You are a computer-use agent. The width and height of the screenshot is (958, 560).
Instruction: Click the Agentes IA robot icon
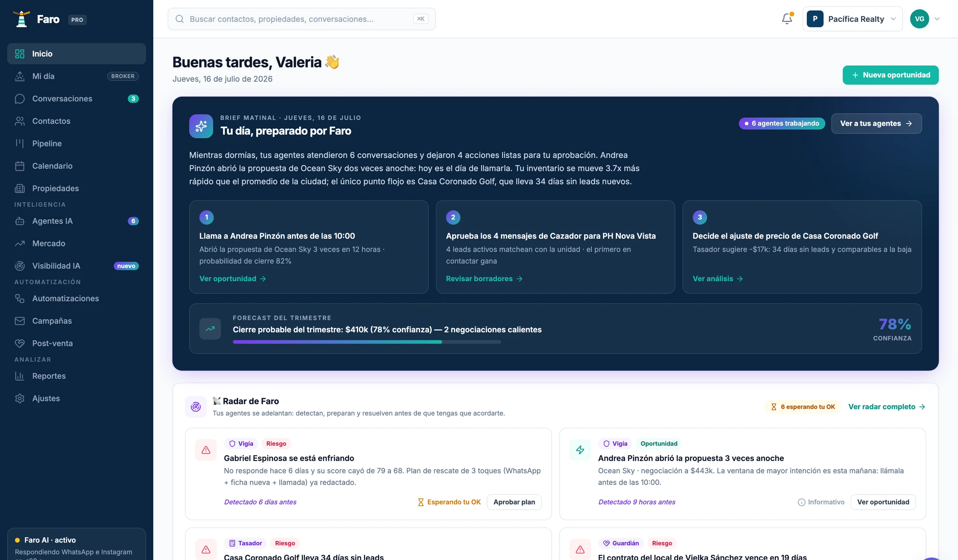[x=20, y=221]
